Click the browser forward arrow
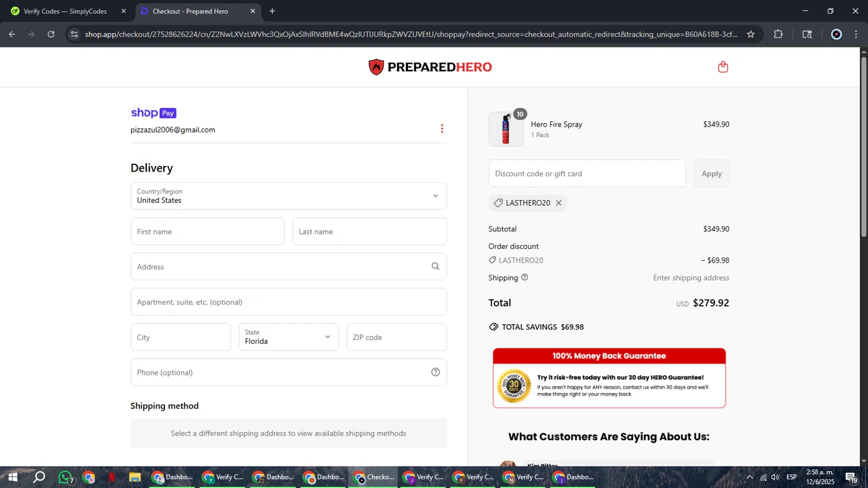The height and width of the screenshot is (488, 868). (x=32, y=34)
